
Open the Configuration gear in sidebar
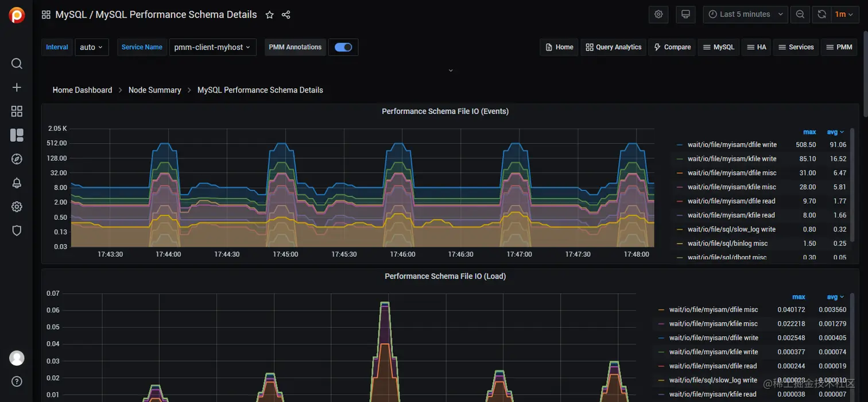17,207
